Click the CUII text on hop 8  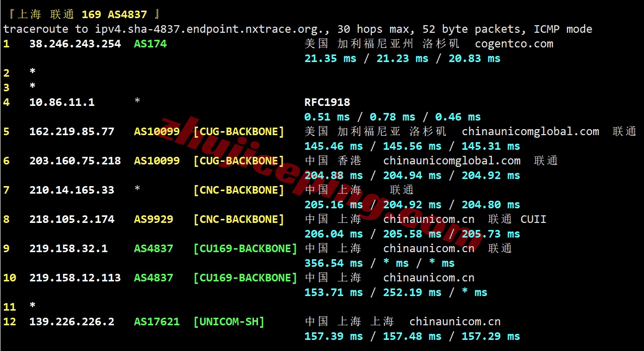pos(534,219)
